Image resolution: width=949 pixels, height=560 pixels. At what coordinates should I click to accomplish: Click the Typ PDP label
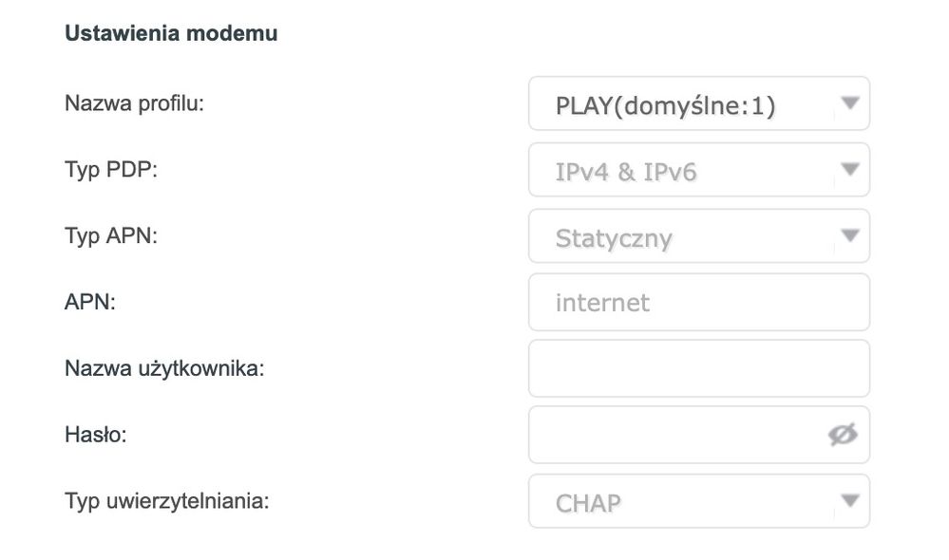point(109,169)
